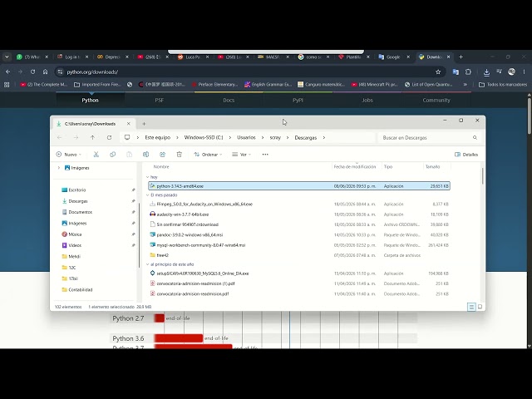Open Escritorio in quick access
Image resolution: width=532 pixels, height=399 pixels.
pos(76,190)
